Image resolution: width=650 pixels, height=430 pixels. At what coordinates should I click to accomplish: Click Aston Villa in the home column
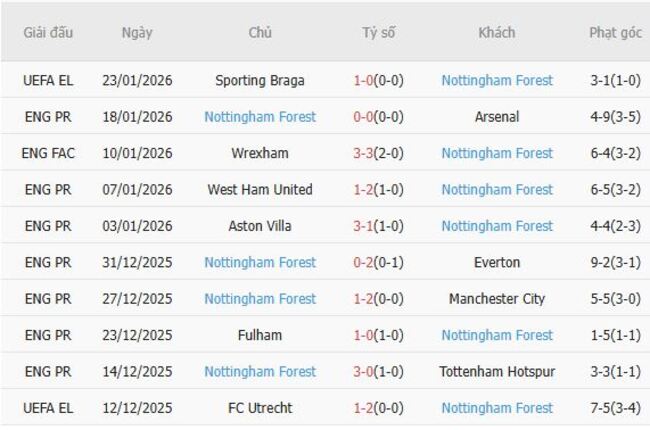click(260, 226)
